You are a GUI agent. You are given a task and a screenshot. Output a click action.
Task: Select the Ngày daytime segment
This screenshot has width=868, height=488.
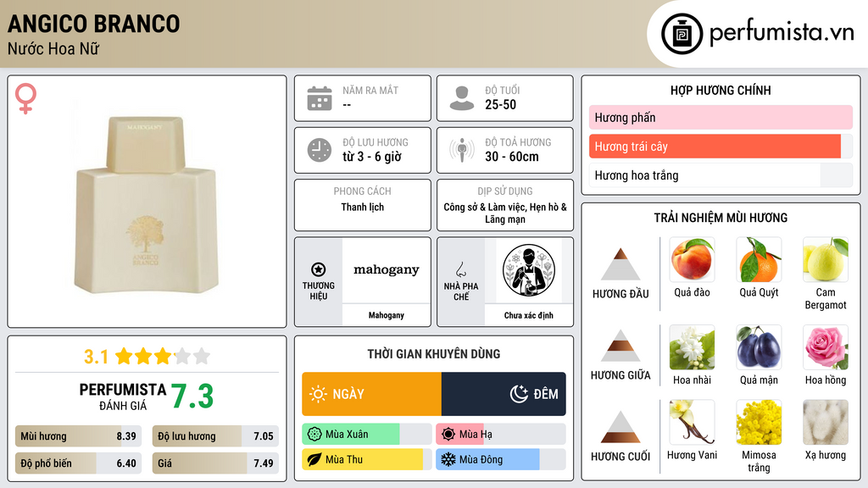[371, 394]
